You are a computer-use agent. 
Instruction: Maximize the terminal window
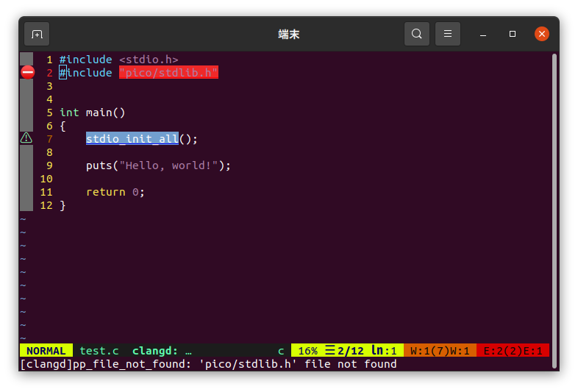coord(513,34)
